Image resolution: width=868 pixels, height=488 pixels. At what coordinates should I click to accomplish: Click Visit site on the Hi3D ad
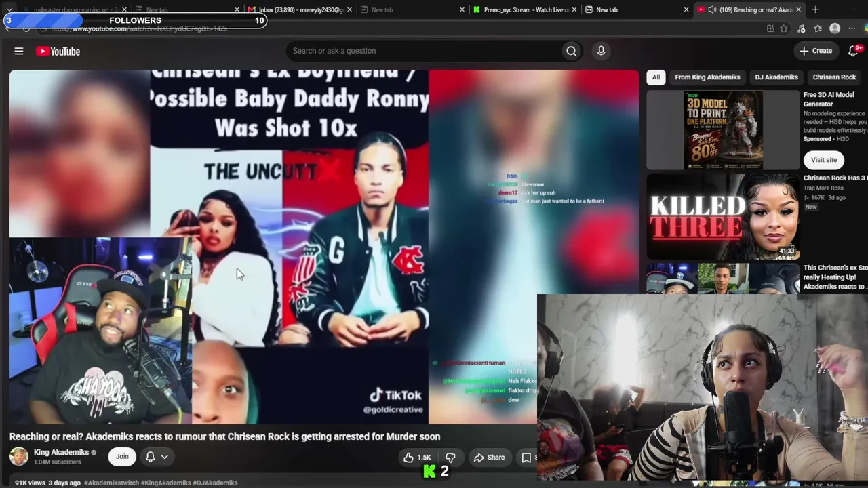(824, 160)
